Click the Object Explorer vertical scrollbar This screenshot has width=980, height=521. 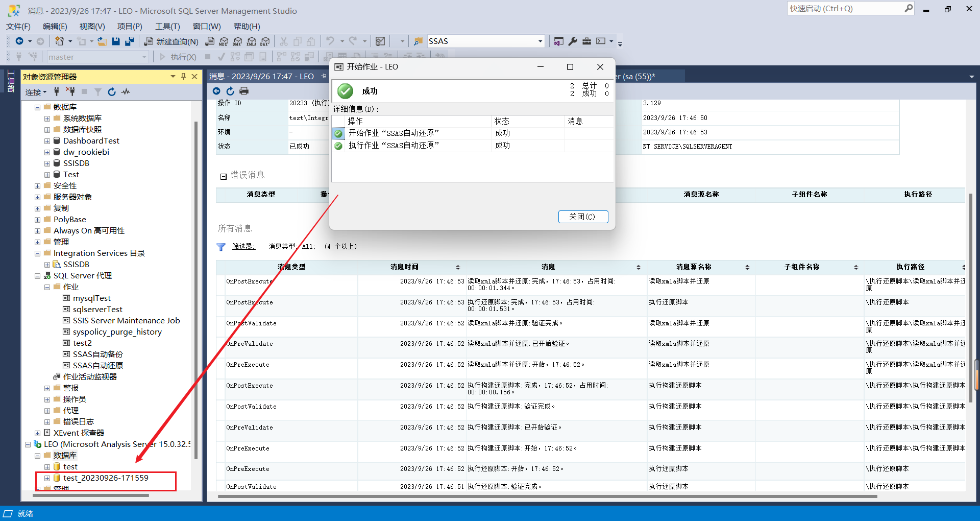click(x=196, y=290)
